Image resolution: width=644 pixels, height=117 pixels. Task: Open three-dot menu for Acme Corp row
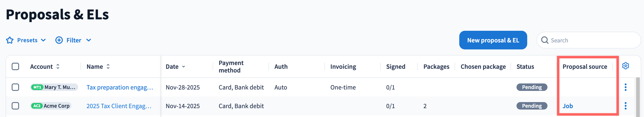[625, 106]
